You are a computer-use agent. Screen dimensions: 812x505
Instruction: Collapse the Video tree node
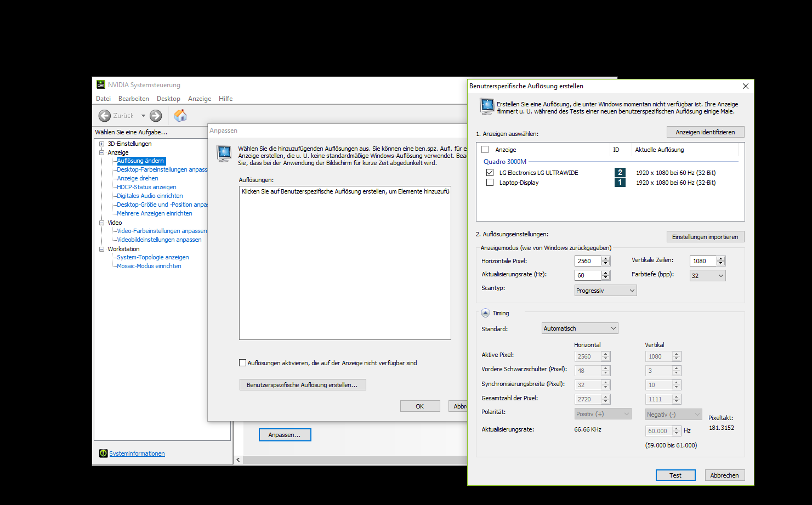(102, 223)
